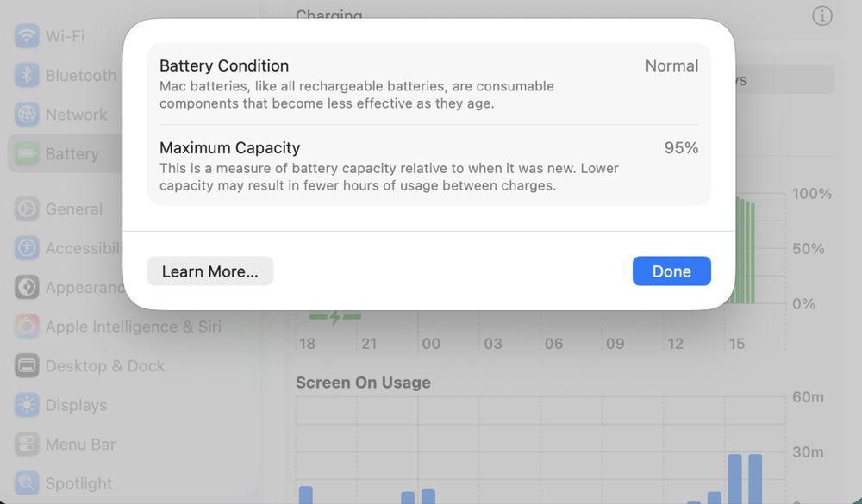Click the 60m axis label
The height and width of the screenshot is (504, 862).
[x=809, y=397]
